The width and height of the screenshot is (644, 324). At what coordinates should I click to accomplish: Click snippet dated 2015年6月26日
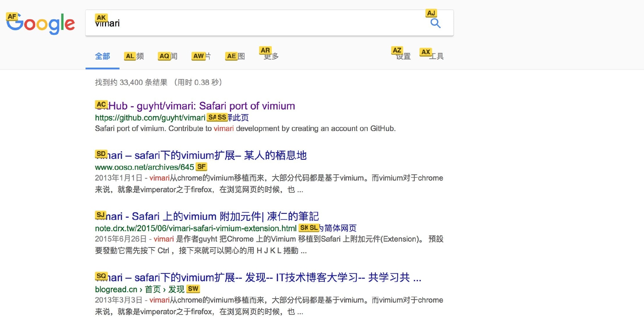[269, 245]
